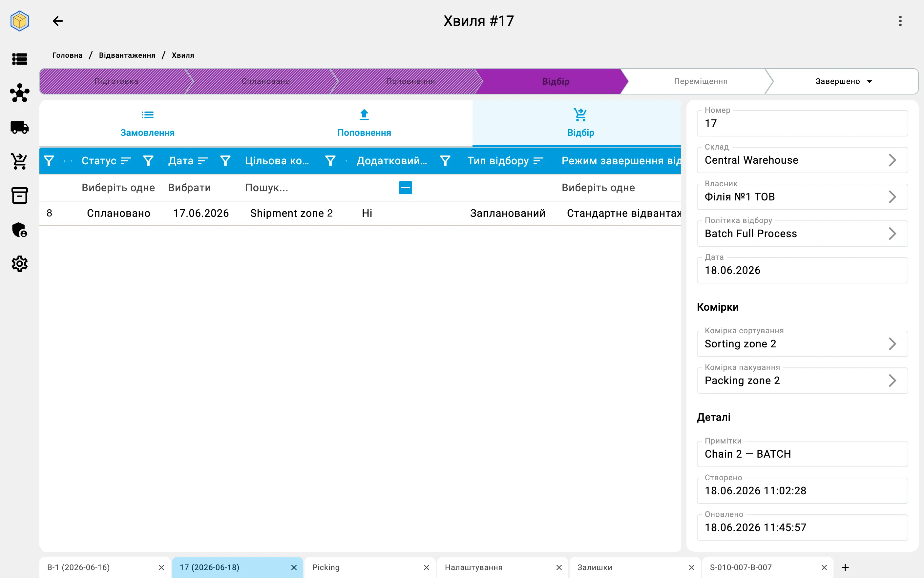
Task: Open the list view sidebar icon
Action: 19,59
